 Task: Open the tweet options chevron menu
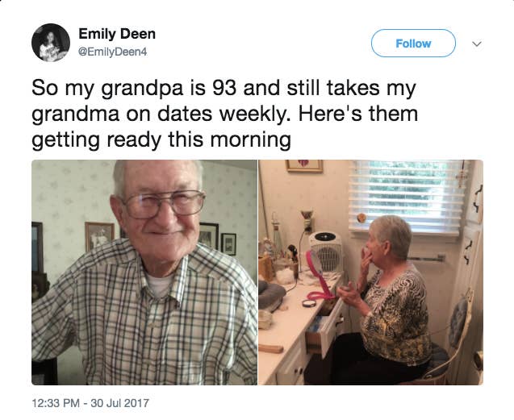point(477,44)
